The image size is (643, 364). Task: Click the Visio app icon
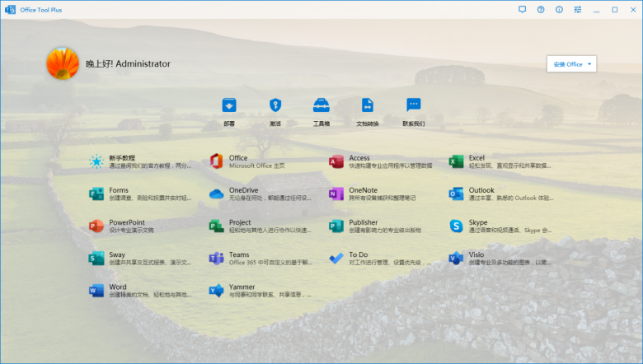pos(456,259)
